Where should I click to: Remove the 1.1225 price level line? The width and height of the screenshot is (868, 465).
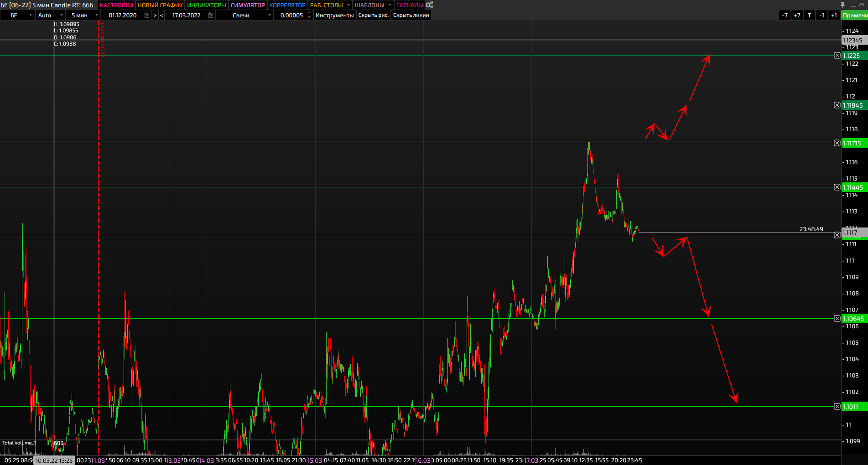(x=837, y=56)
